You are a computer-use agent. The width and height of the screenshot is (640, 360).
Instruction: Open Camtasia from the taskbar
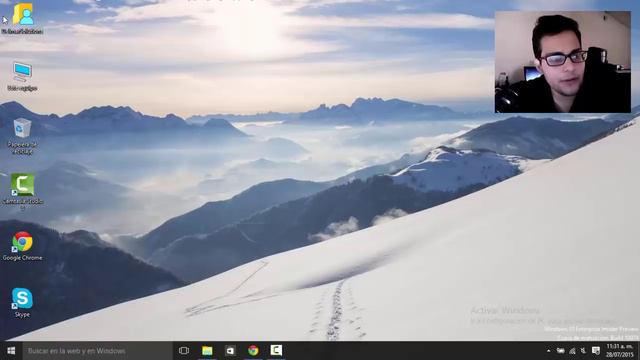point(276,351)
